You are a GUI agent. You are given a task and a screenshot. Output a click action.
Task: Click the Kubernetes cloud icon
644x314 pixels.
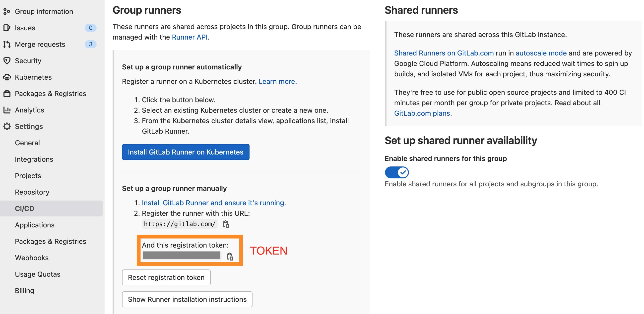pyautogui.click(x=7, y=77)
